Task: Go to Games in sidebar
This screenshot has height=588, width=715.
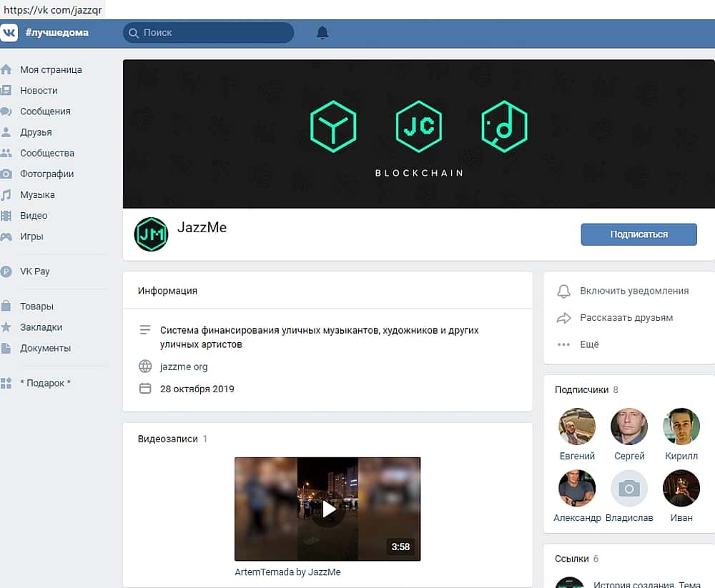Action: click(31, 236)
